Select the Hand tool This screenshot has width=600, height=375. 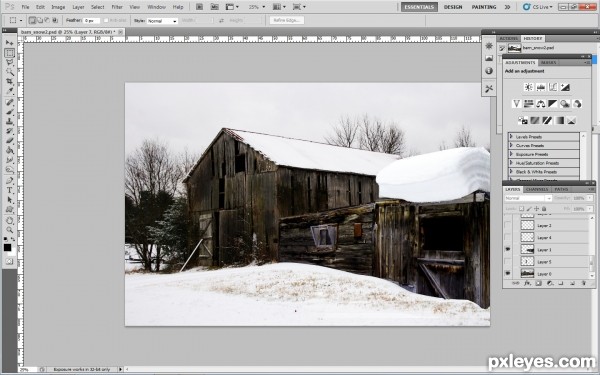(x=10, y=220)
